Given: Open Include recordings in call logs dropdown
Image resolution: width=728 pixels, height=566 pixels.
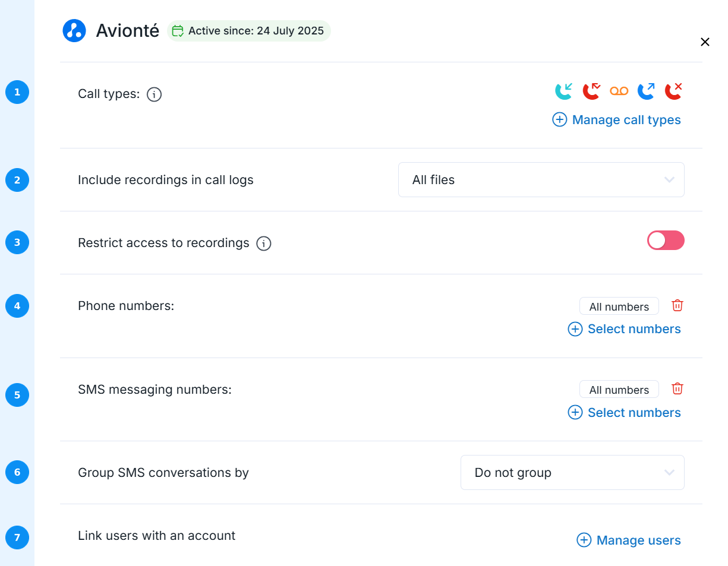Looking at the screenshot, I should 541,179.
